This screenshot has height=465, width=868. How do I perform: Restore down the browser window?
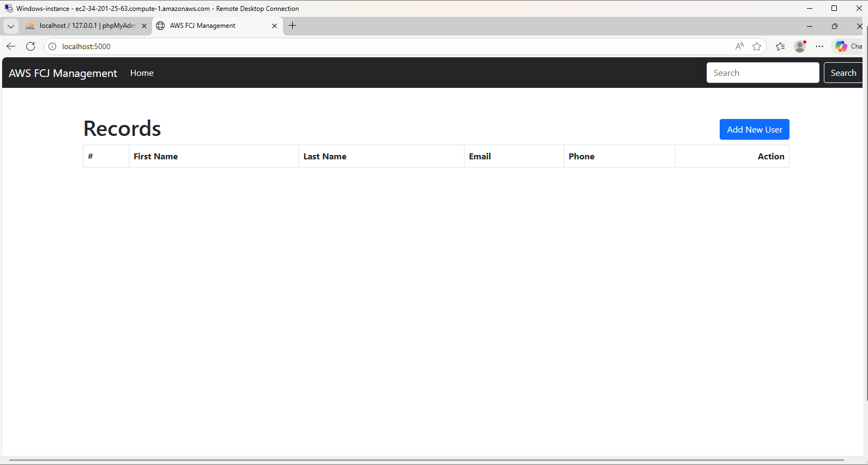[834, 26]
